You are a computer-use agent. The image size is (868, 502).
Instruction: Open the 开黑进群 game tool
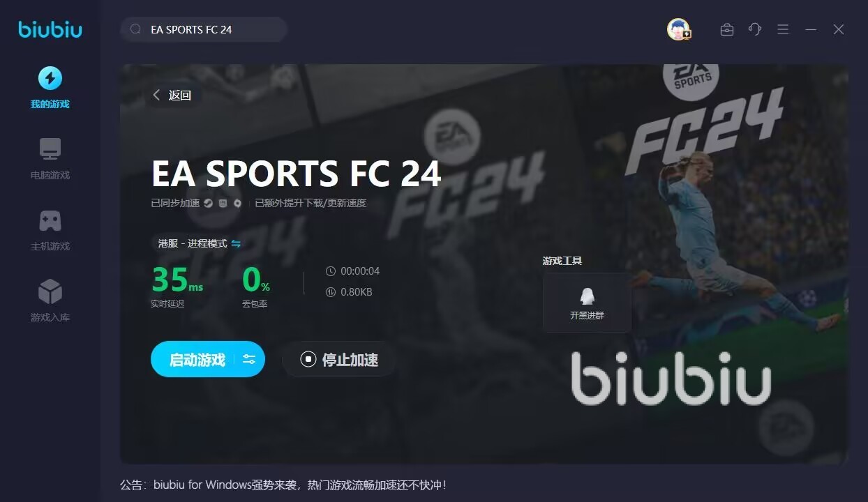coord(587,302)
